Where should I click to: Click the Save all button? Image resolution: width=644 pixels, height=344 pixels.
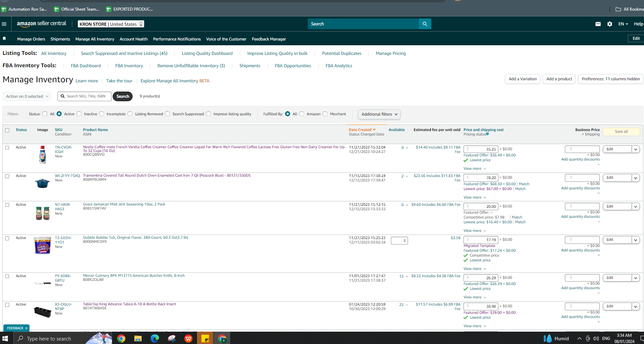621,132
